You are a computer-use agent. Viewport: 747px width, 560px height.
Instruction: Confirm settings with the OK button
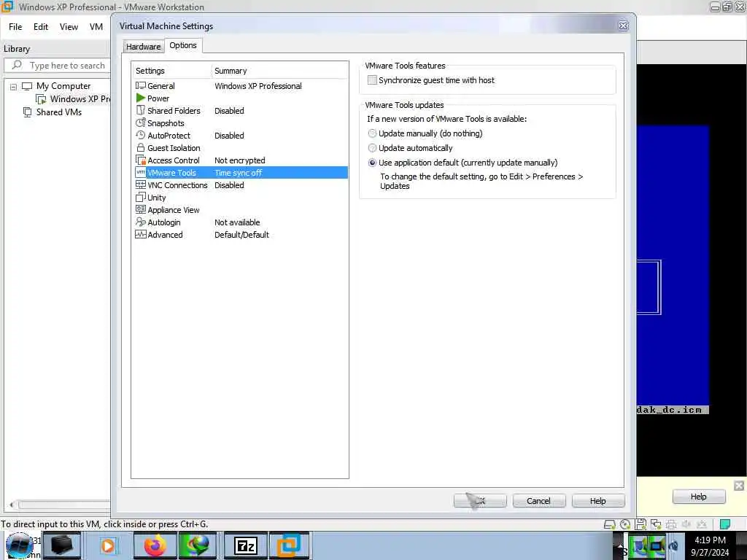(x=480, y=501)
